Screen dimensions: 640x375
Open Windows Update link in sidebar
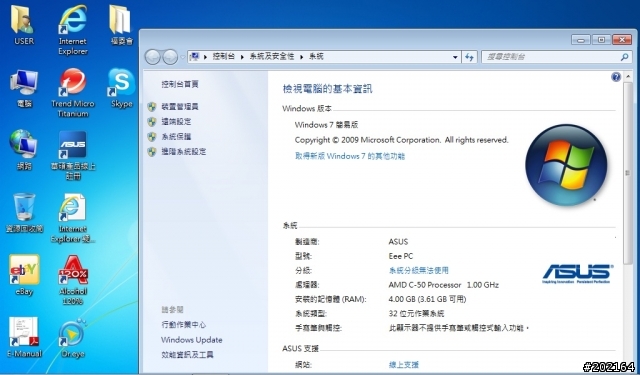point(192,339)
